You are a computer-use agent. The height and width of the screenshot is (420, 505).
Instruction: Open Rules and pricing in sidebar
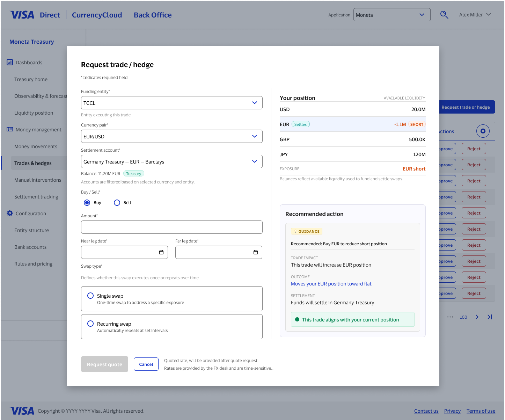[x=33, y=264]
